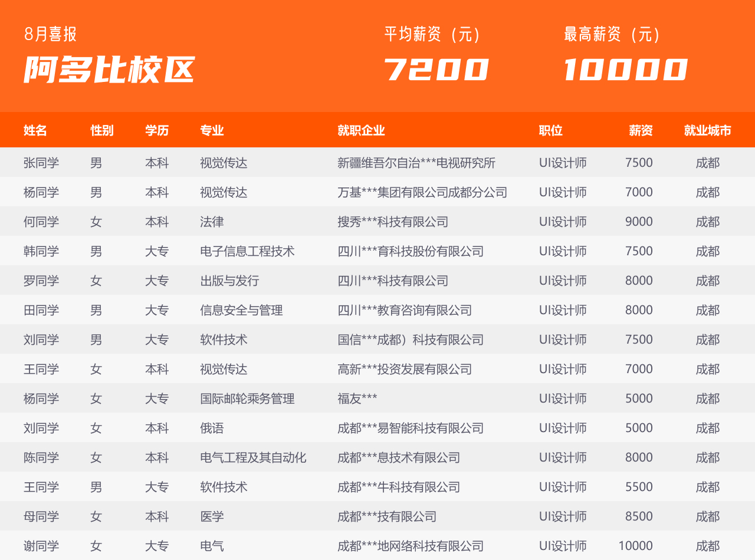
Task: Click the 姓名 column header
Action: [35, 130]
